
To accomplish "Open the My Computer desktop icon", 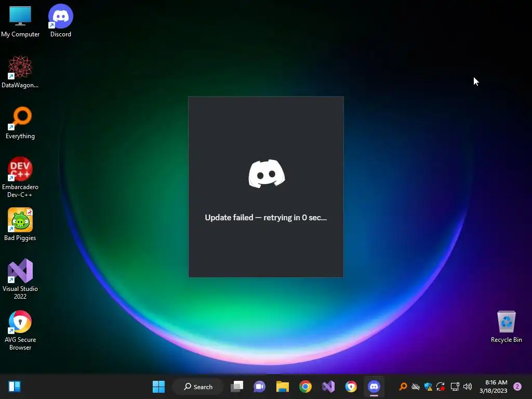I will coord(20,21).
